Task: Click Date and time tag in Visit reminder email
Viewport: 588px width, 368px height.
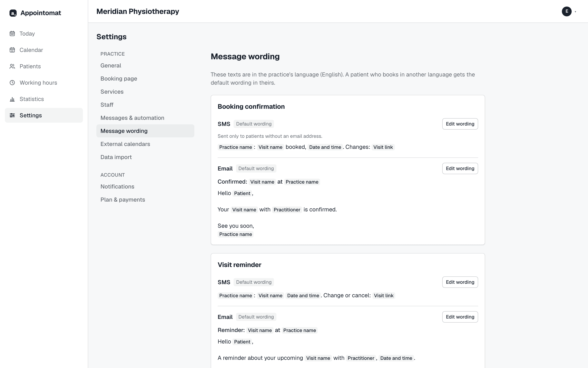Action: point(396,358)
